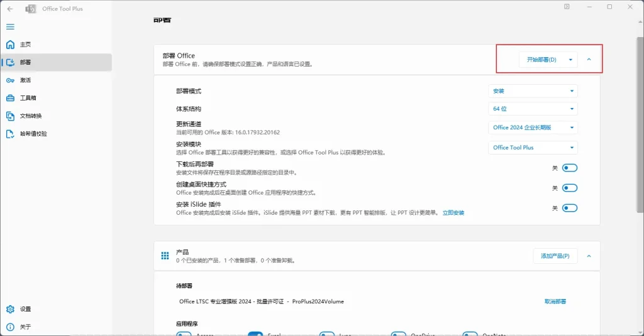Click the 开始部署(D) button
This screenshot has height=336, width=644.
(x=541, y=60)
